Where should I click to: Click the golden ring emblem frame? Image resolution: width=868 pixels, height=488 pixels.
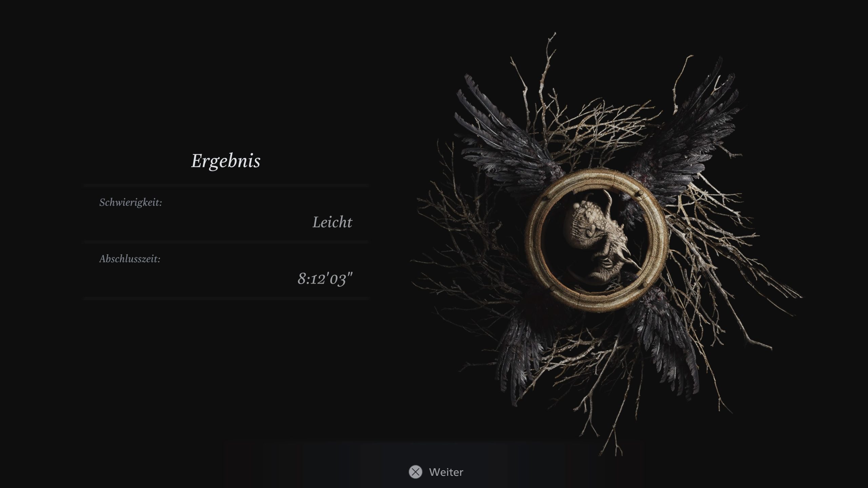[597, 240]
